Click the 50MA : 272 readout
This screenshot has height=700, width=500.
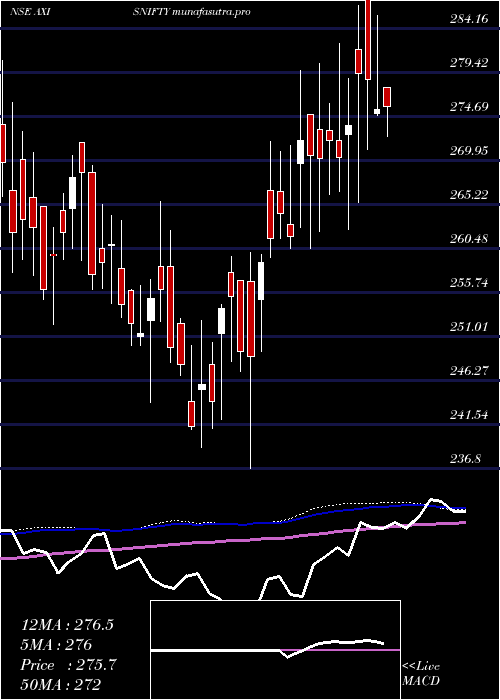pyautogui.click(x=60, y=685)
